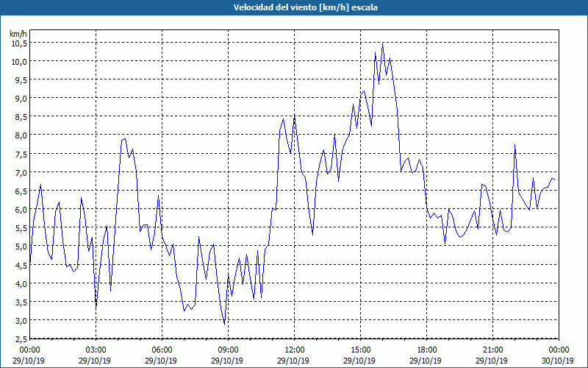Click the 21:00 time axis label
Image resolution: width=588 pixels, height=368 pixels.
click(492, 350)
